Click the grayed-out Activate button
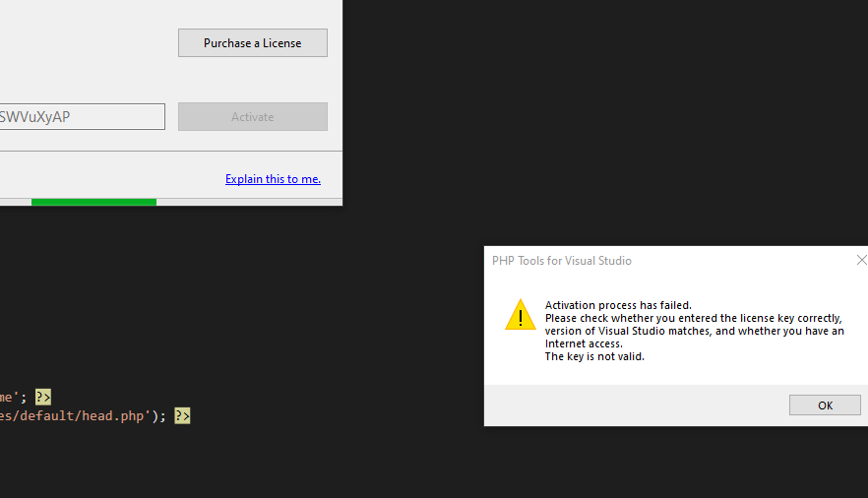The image size is (868, 498). [252, 117]
